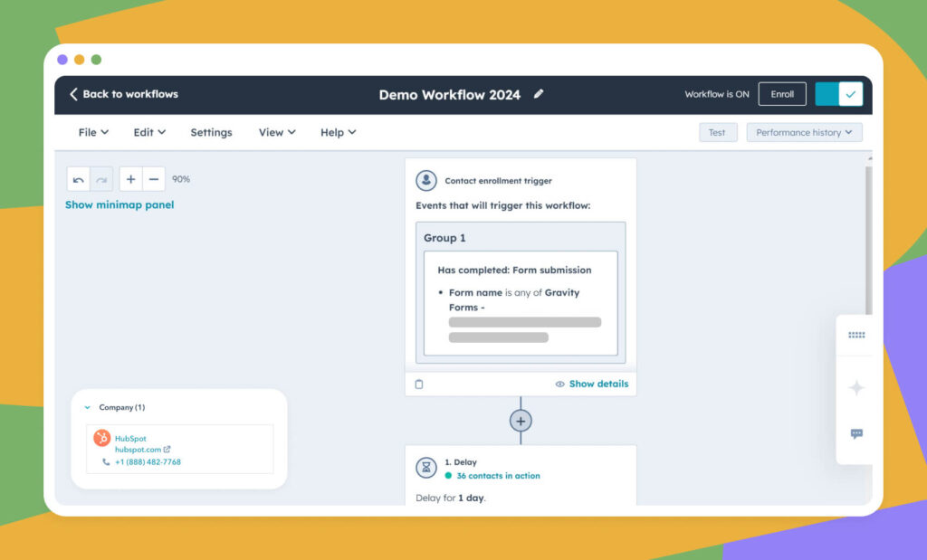Add an action with the circular plus
Screen dimensions: 927x560
[521, 422]
